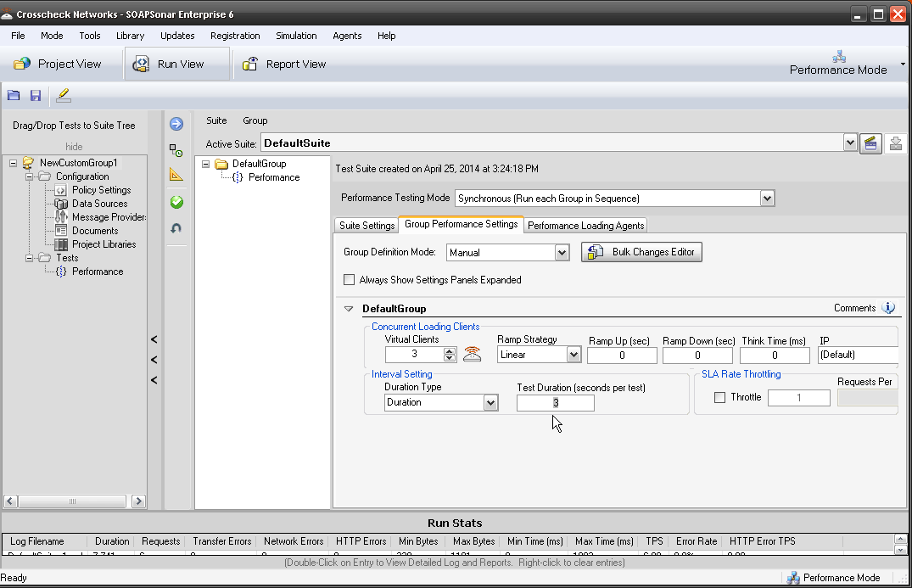Screen dimensions: 912x588
Task: Click the hide link in left panel
Action: tap(74, 147)
